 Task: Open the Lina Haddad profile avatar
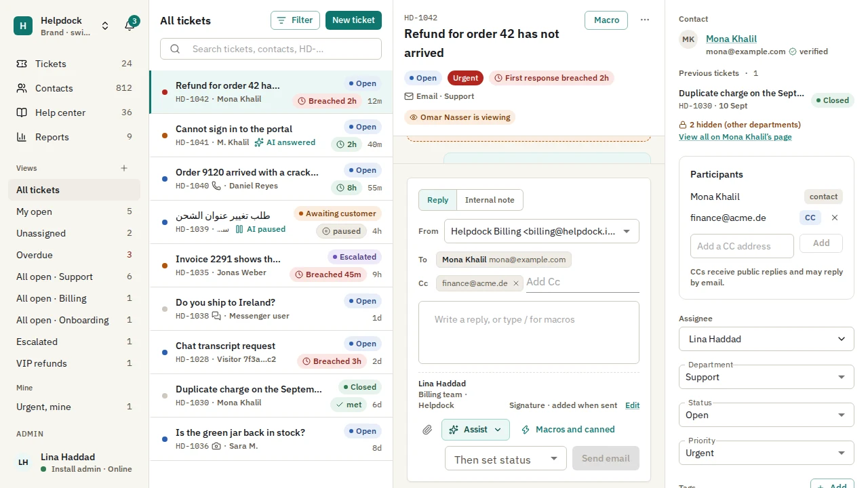click(23, 462)
